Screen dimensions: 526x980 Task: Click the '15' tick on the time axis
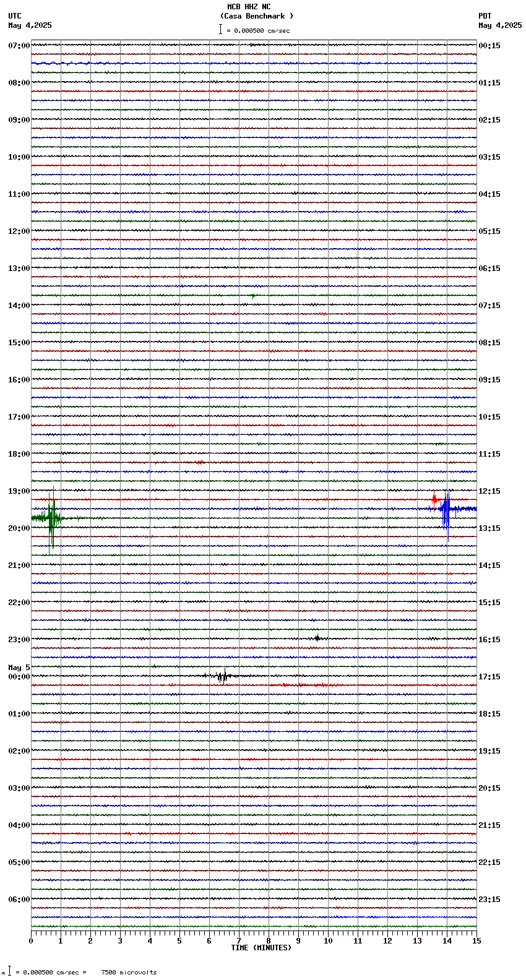point(476,941)
